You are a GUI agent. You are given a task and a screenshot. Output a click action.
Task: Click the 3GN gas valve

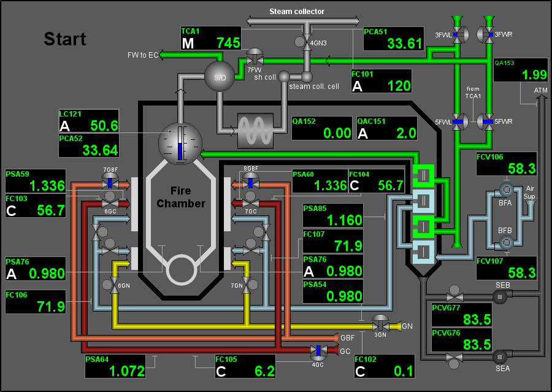[380, 323]
